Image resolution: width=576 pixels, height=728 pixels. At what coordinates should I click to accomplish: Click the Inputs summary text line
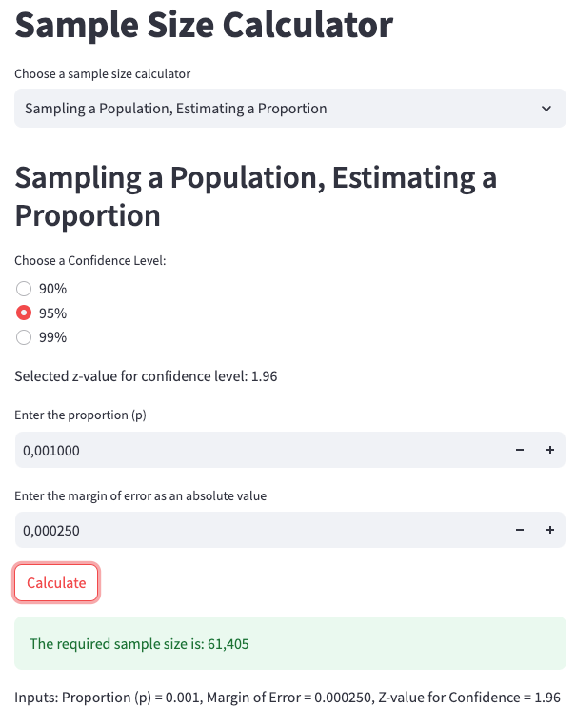[287, 698]
